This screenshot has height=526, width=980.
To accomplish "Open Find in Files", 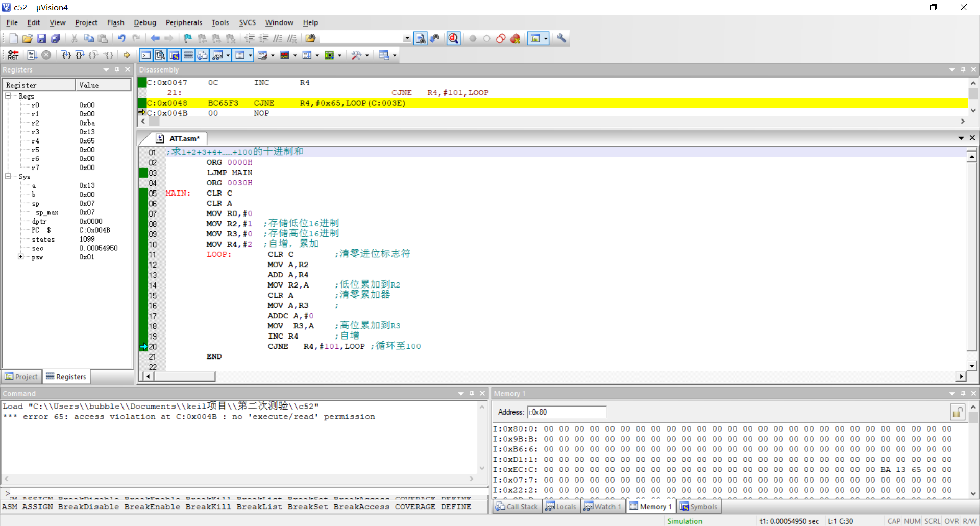I will point(310,38).
